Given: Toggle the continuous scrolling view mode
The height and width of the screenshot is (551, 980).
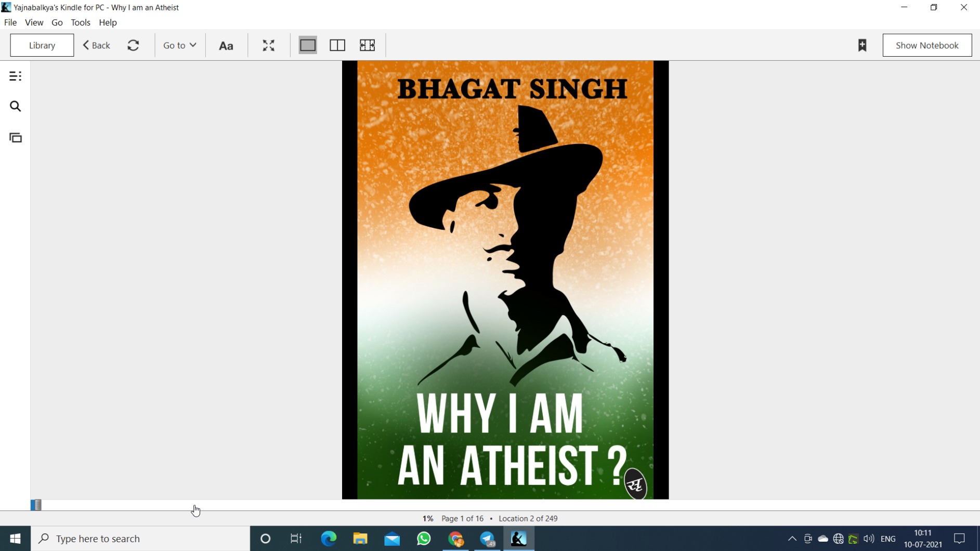Looking at the screenshot, I should coord(367,45).
